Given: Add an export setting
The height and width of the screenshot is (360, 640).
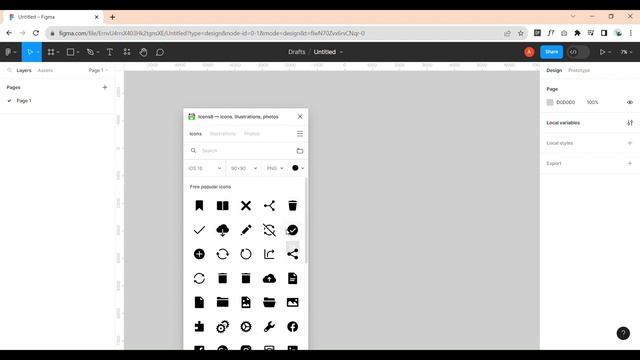Looking at the screenshot, I should (x=630, y=163).
